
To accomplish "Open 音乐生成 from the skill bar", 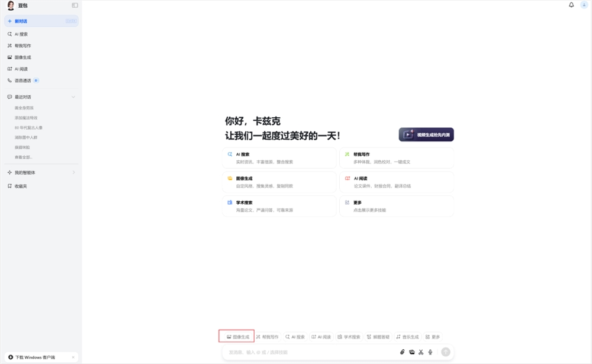I will point(408,336).
